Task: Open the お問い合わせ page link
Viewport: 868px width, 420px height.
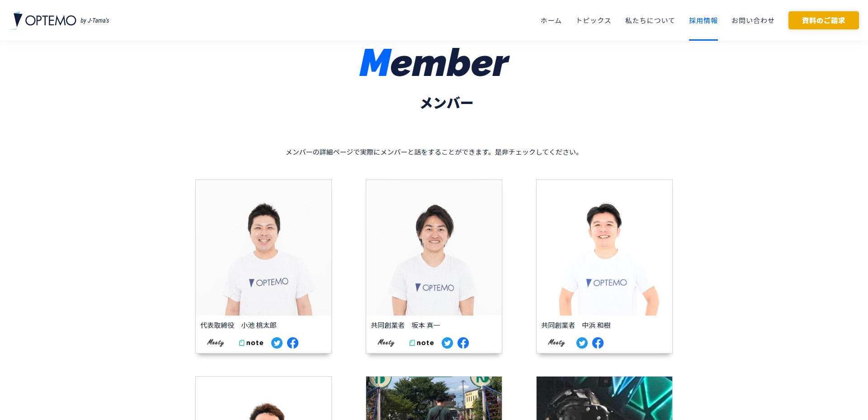Action: [753, 21]
